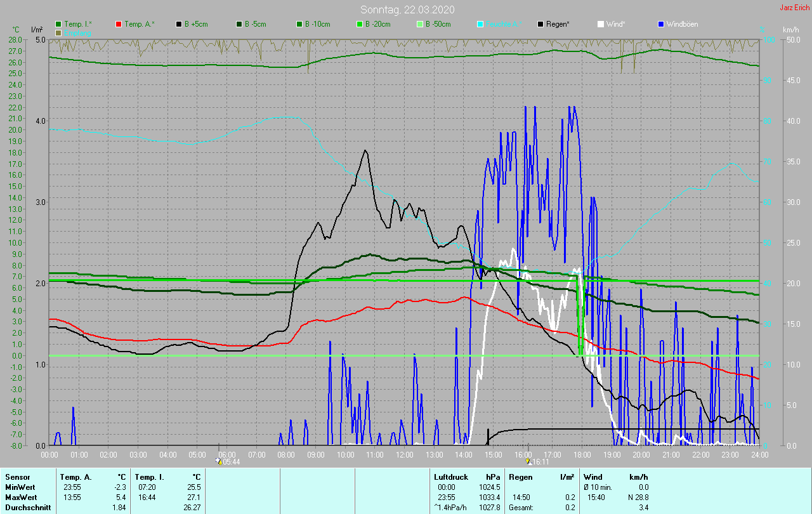Click the 12:00 time axis label
Viewport: 812px width, 514px height.
point(404,455)
